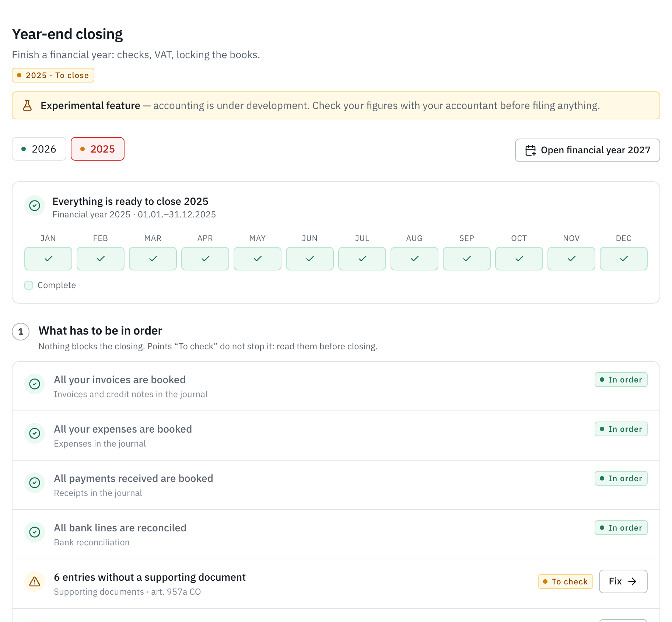The height and width of the screenshot is (622, 672).
Task: Select the DEC month checkmark box
Action: coord(624,259)
